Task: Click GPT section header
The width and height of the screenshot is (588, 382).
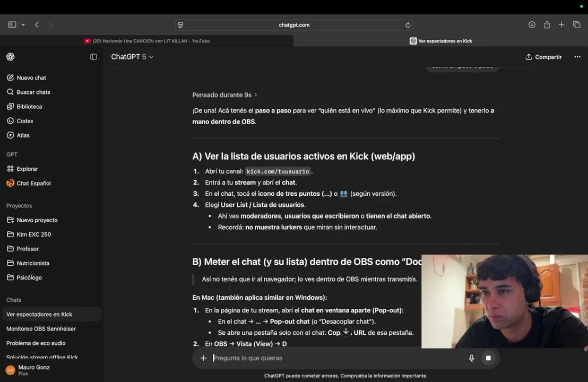Action: pos(12,154)
